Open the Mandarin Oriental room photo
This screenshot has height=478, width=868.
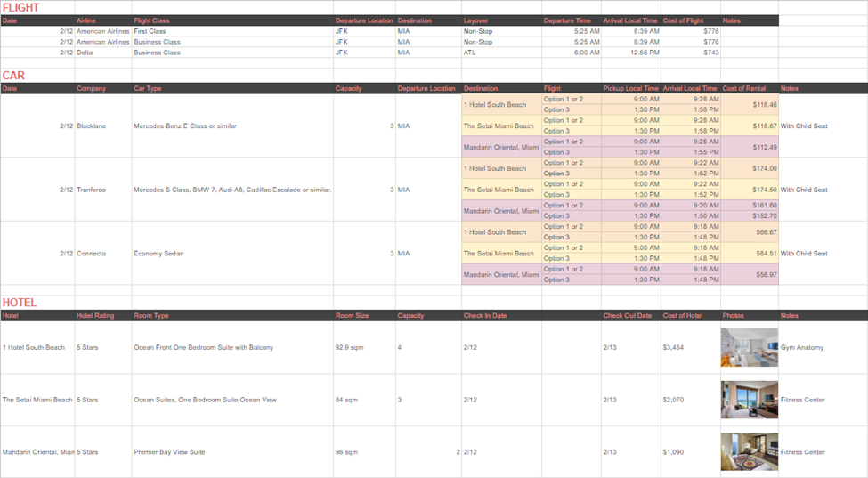(749, 452)
